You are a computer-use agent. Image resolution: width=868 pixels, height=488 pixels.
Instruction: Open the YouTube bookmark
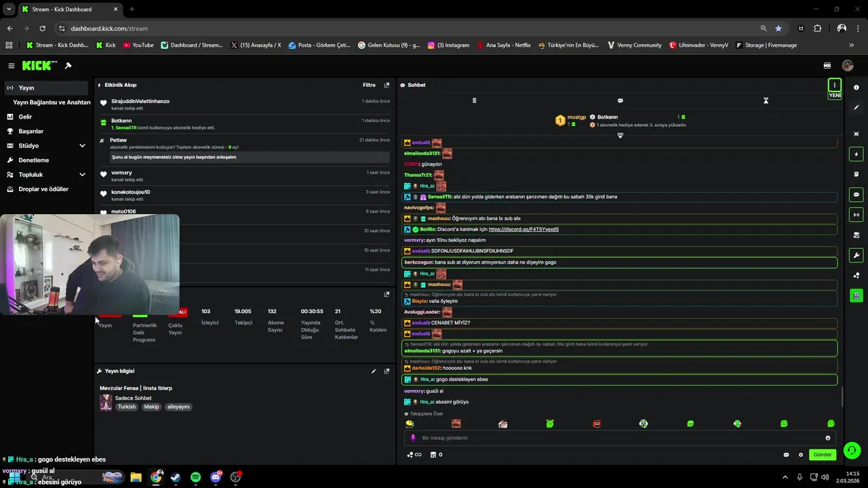tap(138, 45)
